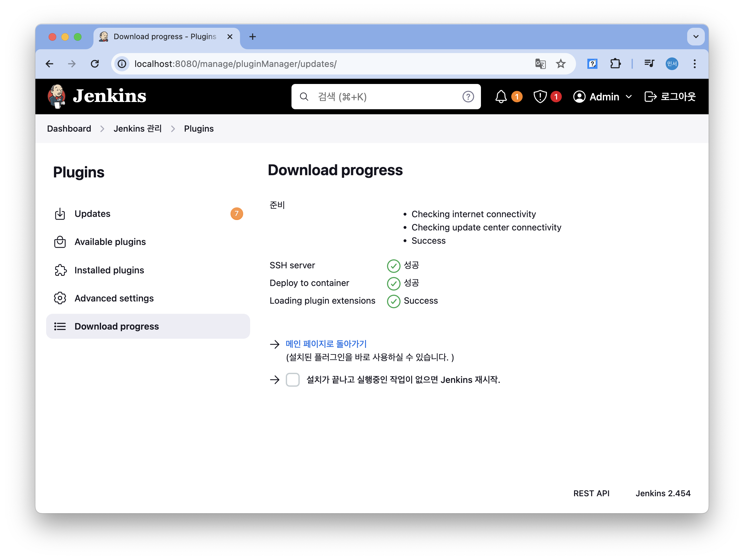Expand the Admin user dropdown
Viewport: 744px width, 560px height.
coord(628,97)
